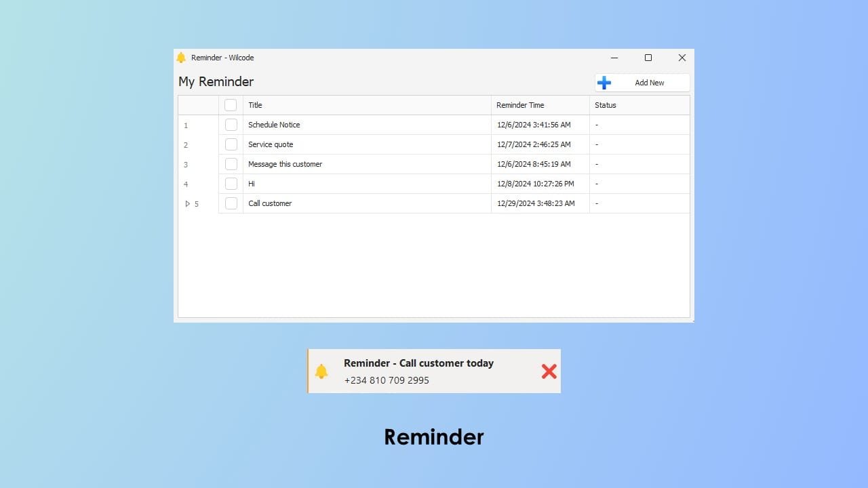
Task: Click the Reminder - Call customer today text
Action: tap(418, 363)
